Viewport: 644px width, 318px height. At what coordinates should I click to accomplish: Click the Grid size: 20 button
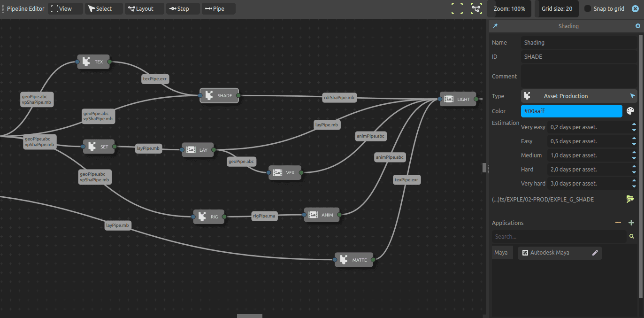[x=556, y=8]
